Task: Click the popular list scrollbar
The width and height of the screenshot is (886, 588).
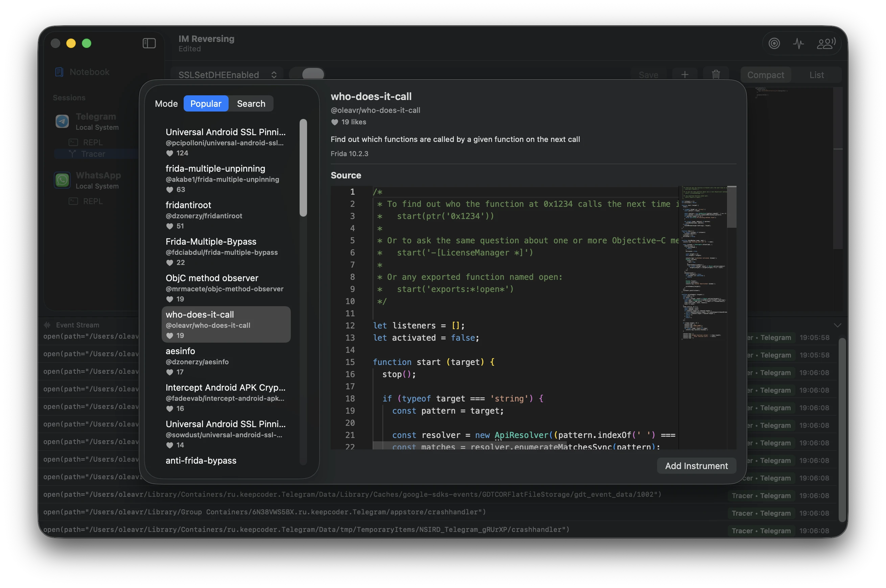Action: (x=303, y=168)
